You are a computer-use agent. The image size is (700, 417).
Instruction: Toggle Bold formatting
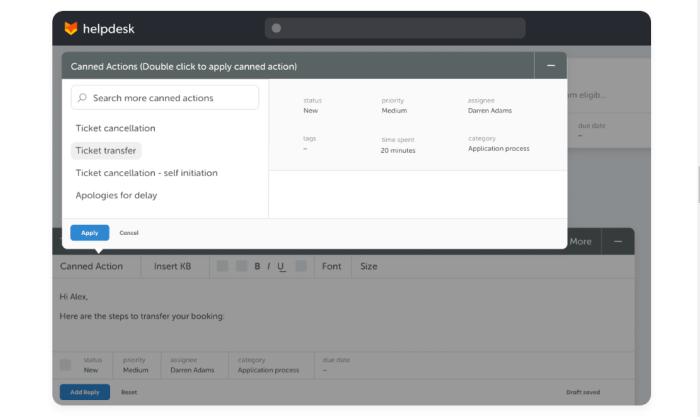point(257,266)
